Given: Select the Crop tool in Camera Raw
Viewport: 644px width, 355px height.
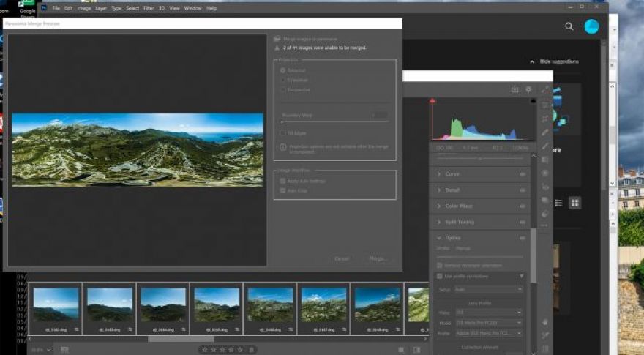Looking at the screenshot, I should click(545, 119).
